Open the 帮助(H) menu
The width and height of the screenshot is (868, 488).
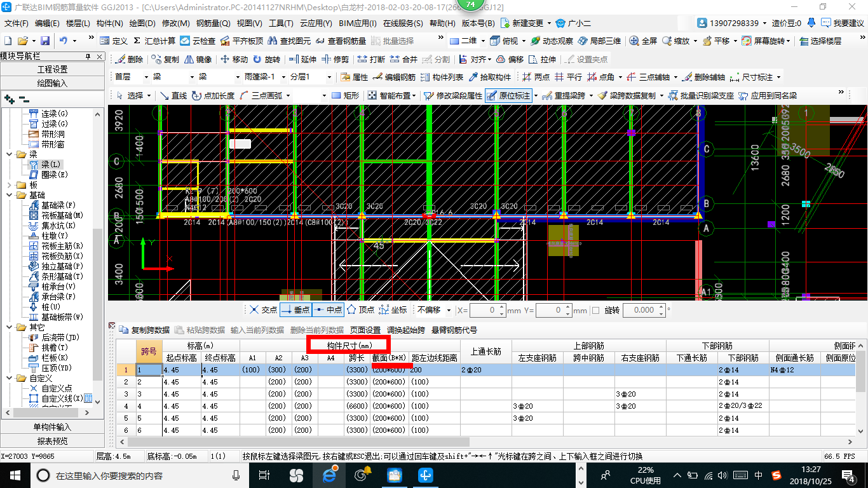(x=442, y=24)
